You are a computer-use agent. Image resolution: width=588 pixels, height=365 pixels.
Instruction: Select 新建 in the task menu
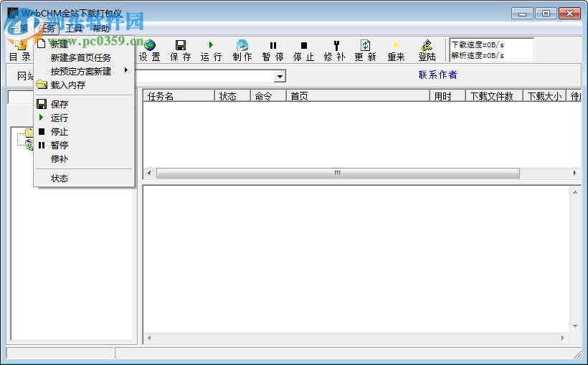click(x=84, y=44)
